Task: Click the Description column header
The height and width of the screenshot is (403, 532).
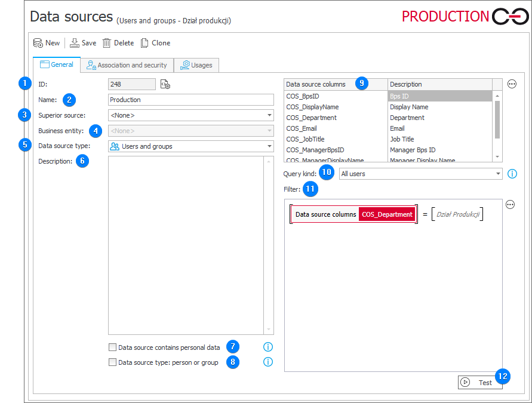Action: [x=440, y=84]
